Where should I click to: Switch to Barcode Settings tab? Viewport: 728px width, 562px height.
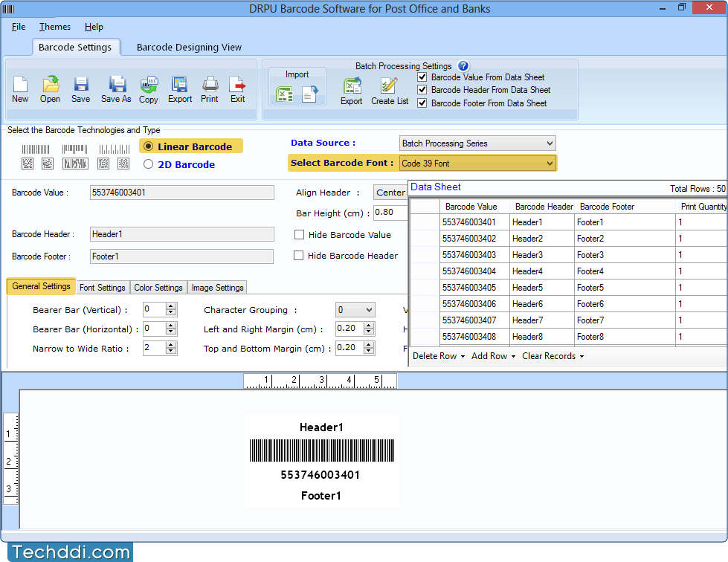75,48
